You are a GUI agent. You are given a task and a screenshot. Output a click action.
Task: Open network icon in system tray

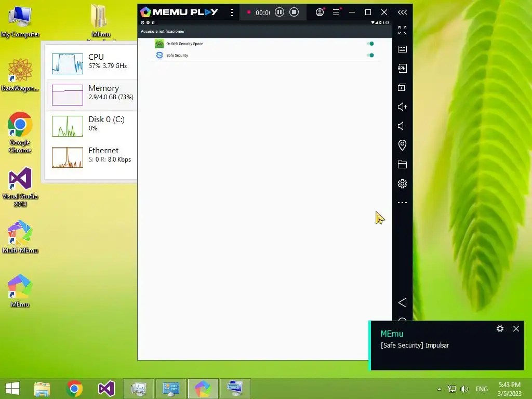[x=451, y=389]
